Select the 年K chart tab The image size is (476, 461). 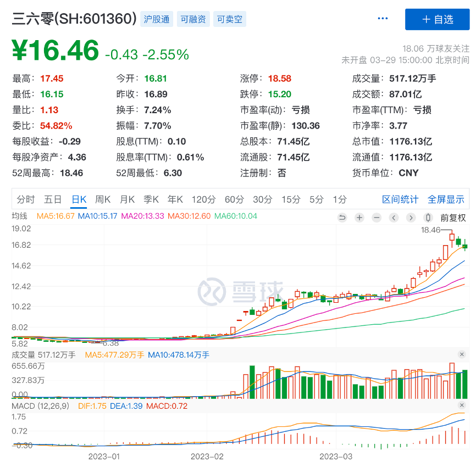tap(175, 199)
